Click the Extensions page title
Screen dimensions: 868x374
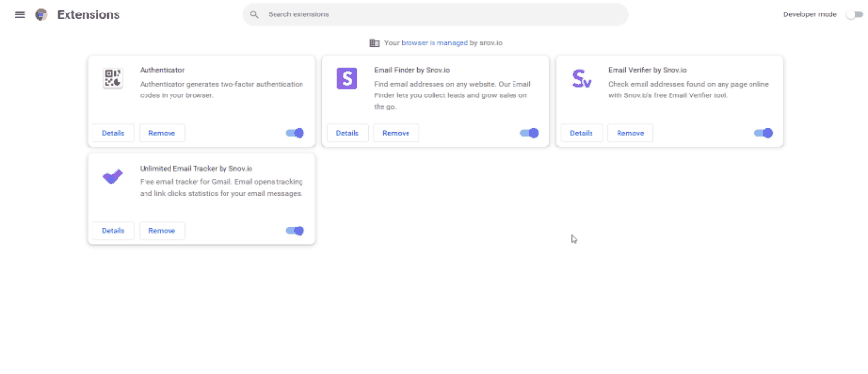click(89, 15)
